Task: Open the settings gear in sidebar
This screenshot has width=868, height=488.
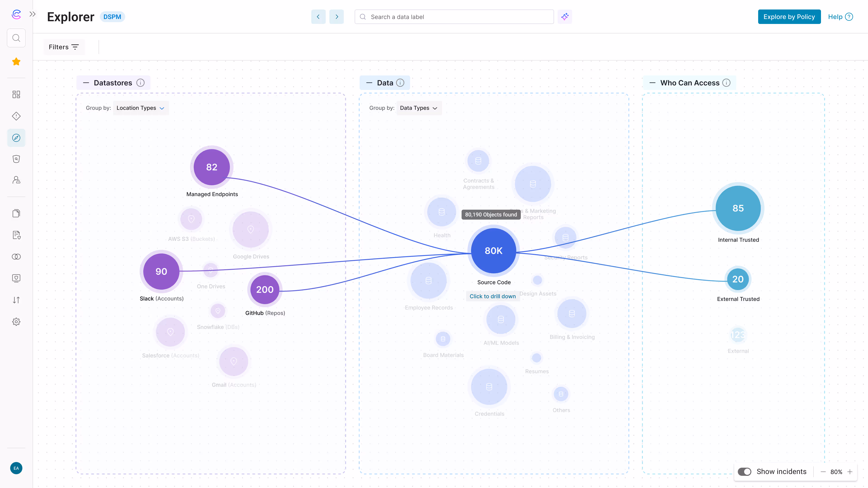Action: [x=16, y=322]
